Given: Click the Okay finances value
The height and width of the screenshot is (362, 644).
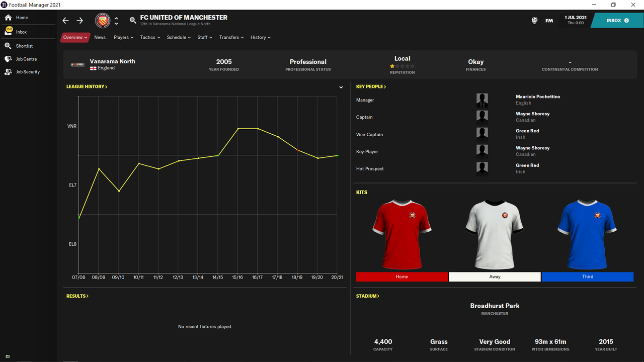Looking at the screenshot, I should coord(475,62).
